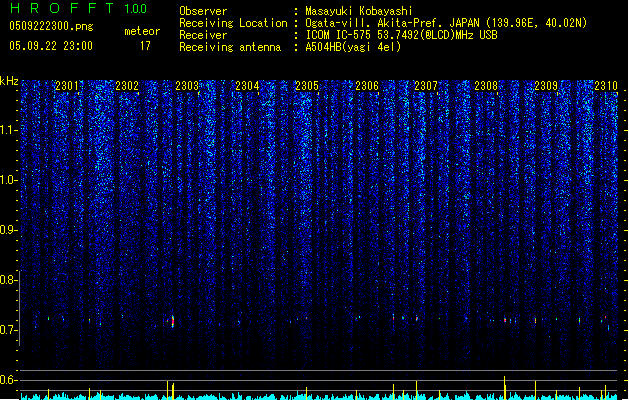This screenshot has height=400, width=629.
Task: Click the 2309 time marker
Action: [546, 86]
